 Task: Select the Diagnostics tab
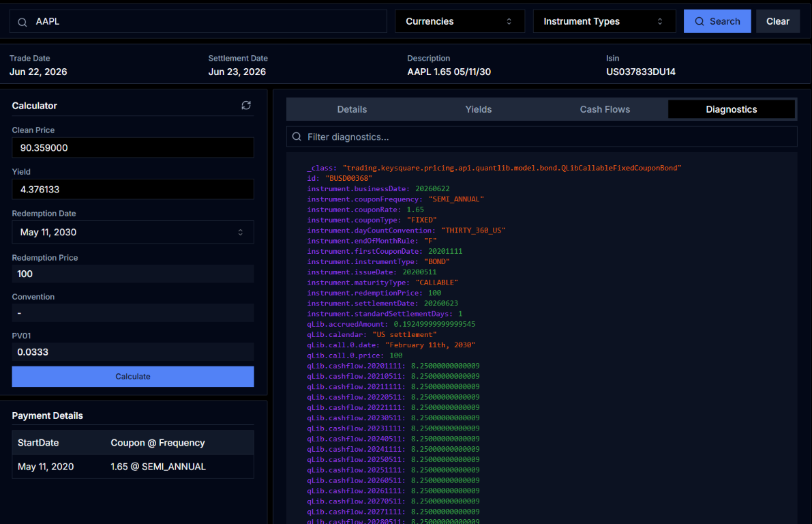coord(732,109)
